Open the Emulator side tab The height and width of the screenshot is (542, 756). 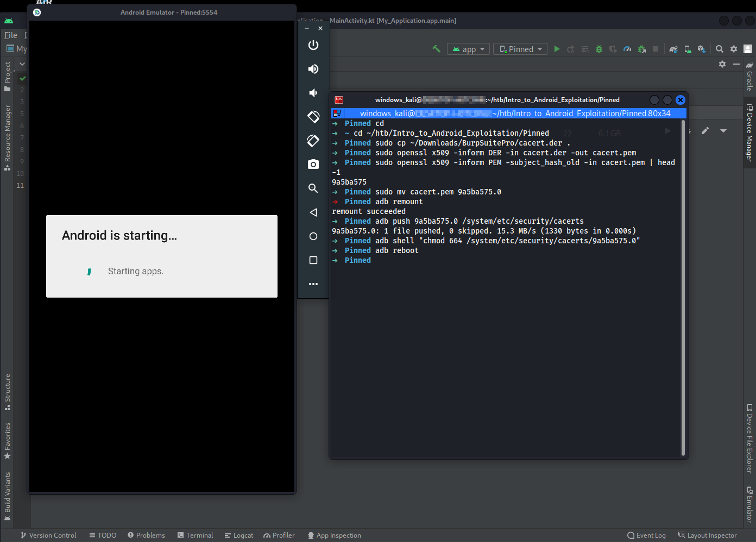coord(749,505)
